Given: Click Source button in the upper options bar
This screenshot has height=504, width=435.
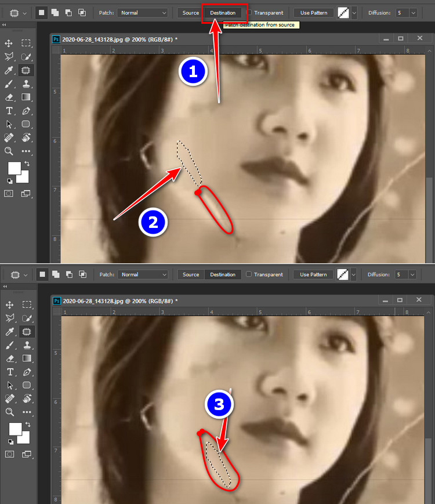Looking at the screenshot, I should coord(191,13).
